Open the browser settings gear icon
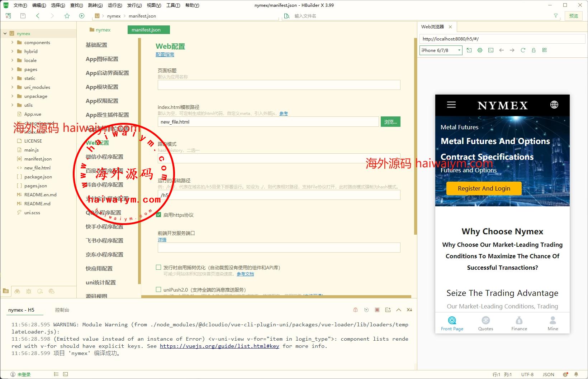 point(480,50)
